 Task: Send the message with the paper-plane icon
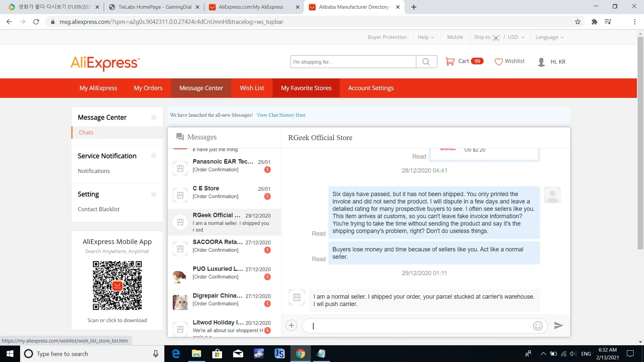558,325
